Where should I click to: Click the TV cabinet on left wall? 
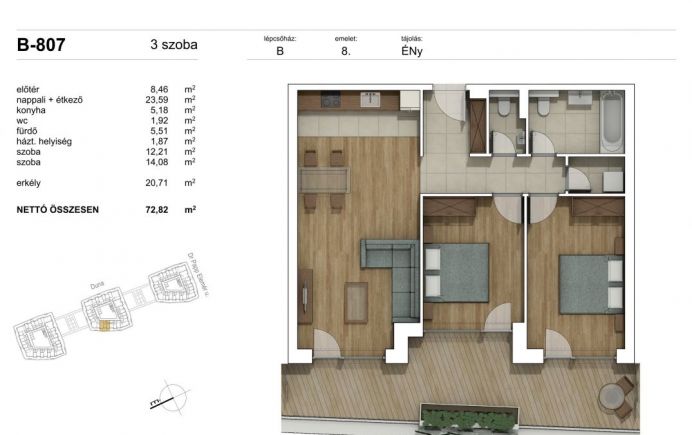point(305,296)
